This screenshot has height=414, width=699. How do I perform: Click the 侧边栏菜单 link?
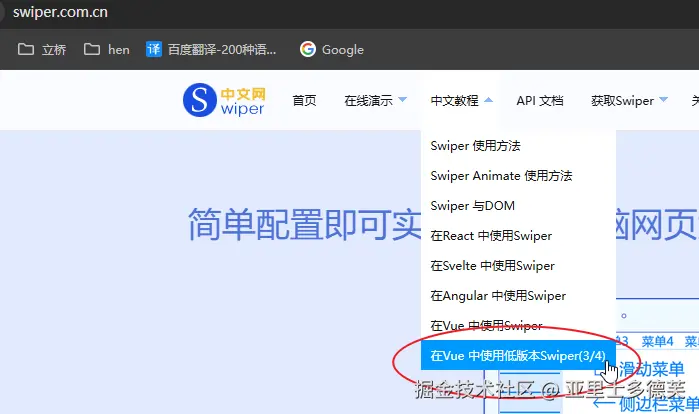(x=658, y=404)
